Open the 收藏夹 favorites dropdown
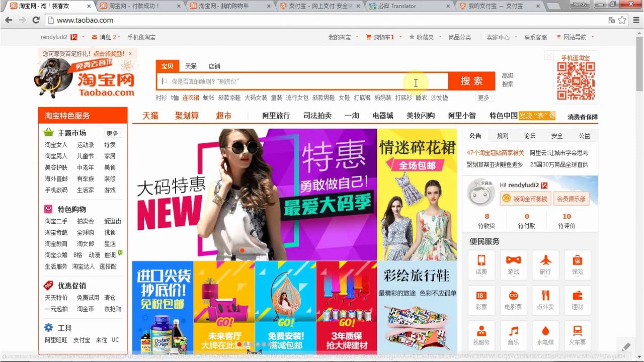This screenshot has height=362, width=644. click(x=425, y=37)
